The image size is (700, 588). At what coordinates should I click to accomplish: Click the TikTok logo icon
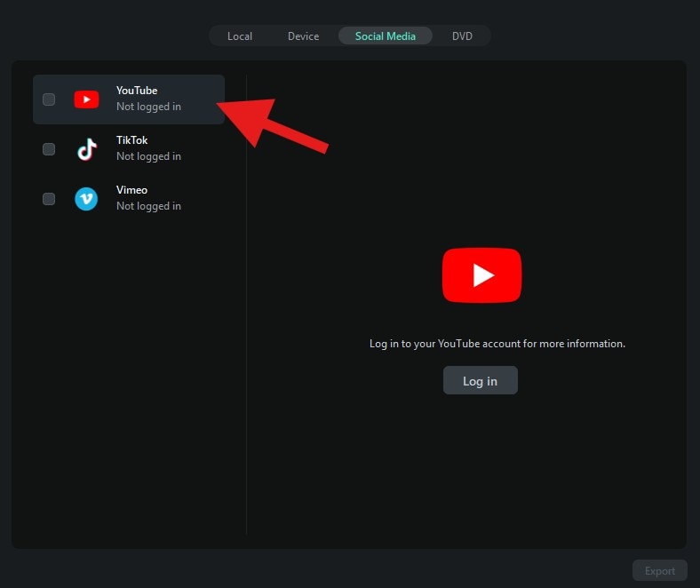pos(86,149)
